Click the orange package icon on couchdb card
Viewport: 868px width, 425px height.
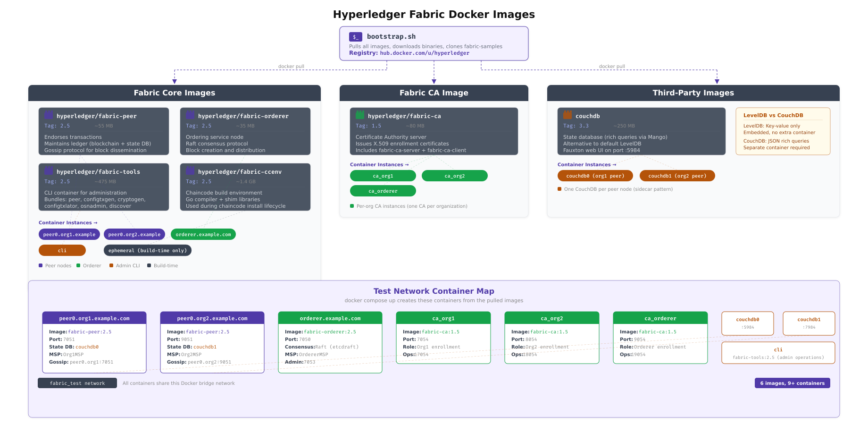click(x=568, y=114)
